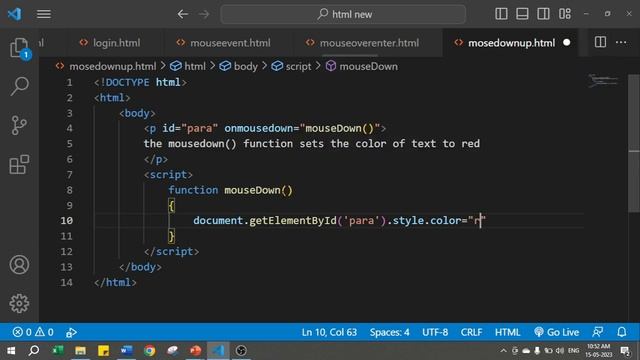Switch to the mouseoverenter.html tab

(x=363, y=43)
